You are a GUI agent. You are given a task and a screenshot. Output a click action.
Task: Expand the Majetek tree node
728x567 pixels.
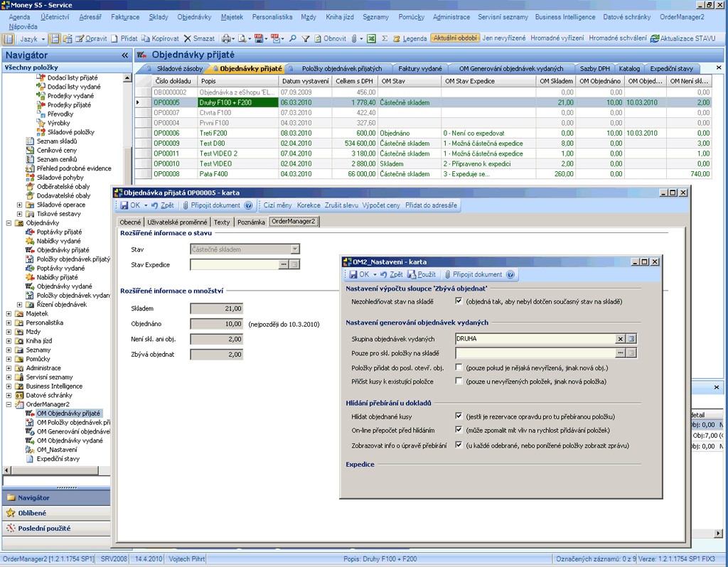click(x=9, y=313)
